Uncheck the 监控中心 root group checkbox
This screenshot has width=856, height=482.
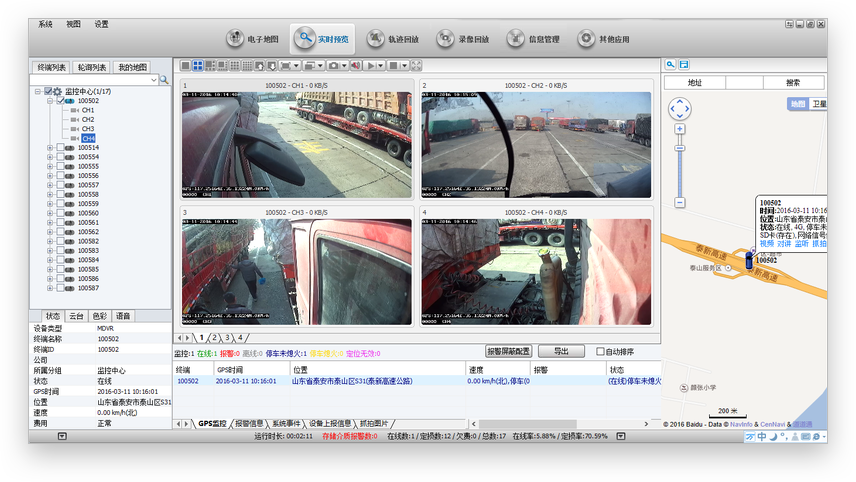point(48,92)
